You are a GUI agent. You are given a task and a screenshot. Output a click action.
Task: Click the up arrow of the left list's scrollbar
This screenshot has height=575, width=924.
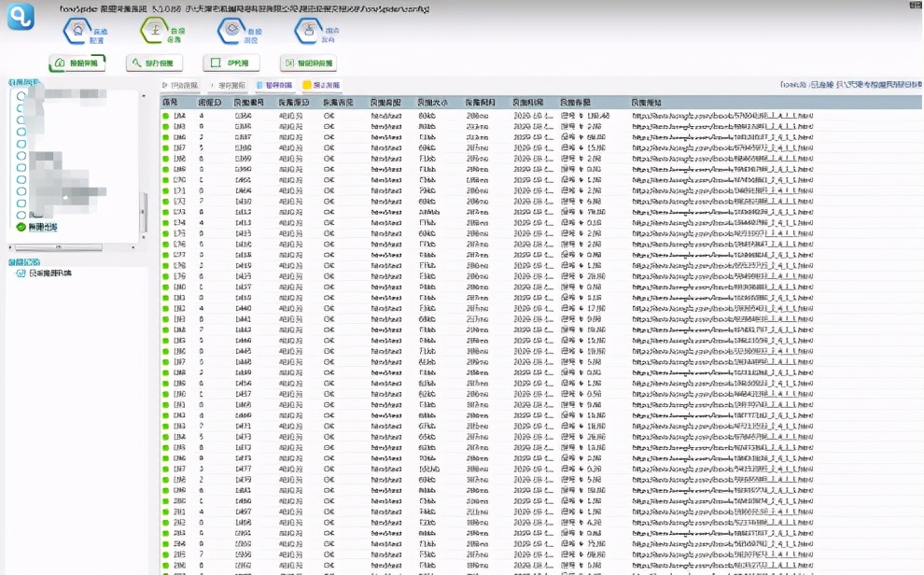pos(143,95)
